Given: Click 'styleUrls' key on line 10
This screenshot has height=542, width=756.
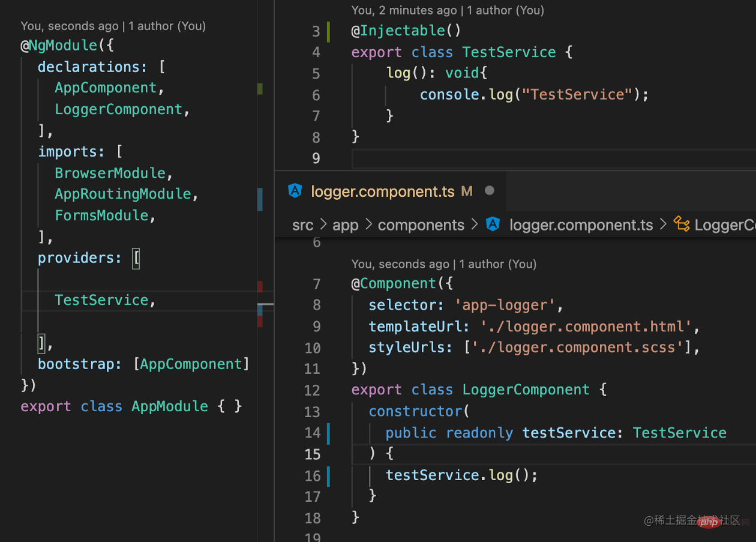Looking at the screenshot, I should point(407,348).
